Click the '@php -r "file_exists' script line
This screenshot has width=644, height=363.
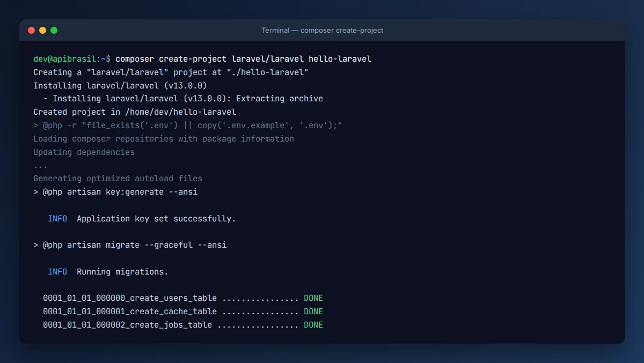188,125
